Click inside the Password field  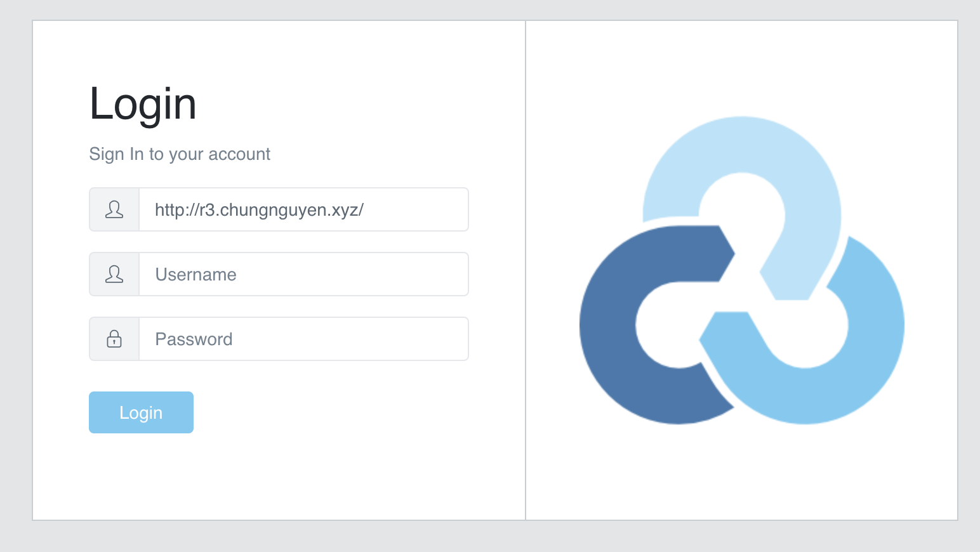pyautogui.click(x=303, y=339)
